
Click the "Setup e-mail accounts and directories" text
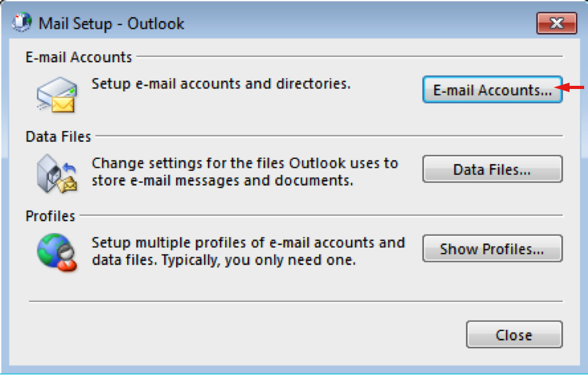221,84
